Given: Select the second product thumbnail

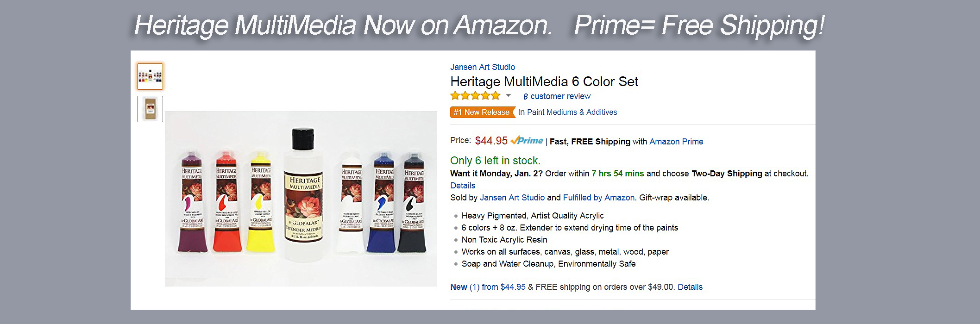Looking at the screenshot, I should click(x=150, y=109).
